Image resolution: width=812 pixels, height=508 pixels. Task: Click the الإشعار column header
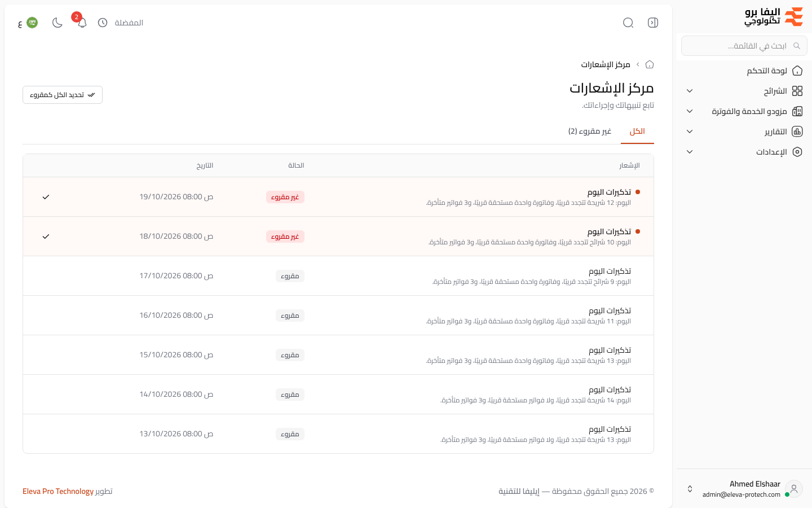[629, 165]
